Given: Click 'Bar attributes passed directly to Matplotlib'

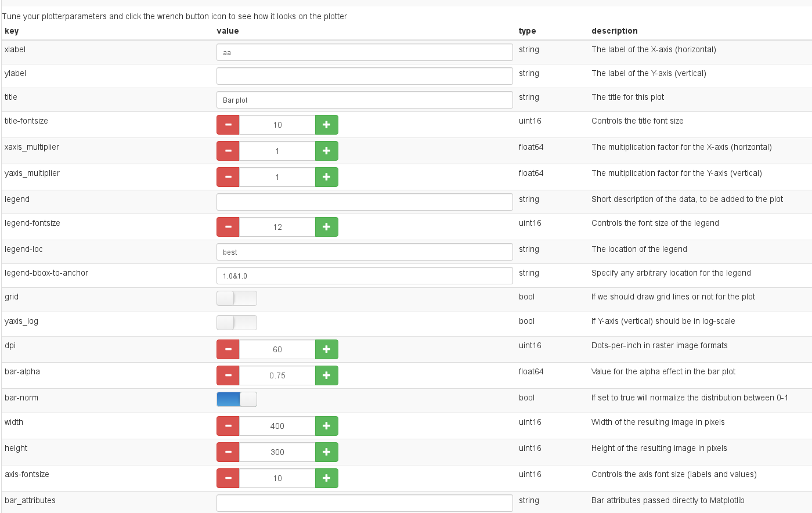Looking at the screenshot, I should 668,500.
